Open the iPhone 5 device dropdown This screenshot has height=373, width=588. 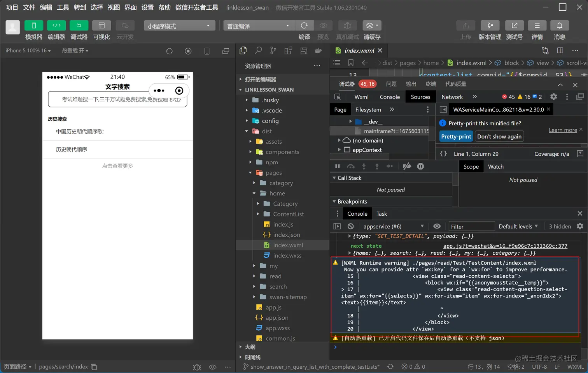click(x=28, y=51)
